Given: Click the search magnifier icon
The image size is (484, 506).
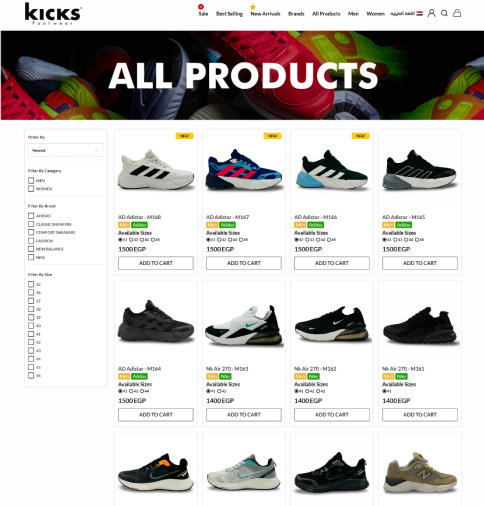Looking at the screenshot, I should click(x=444, y=13).
